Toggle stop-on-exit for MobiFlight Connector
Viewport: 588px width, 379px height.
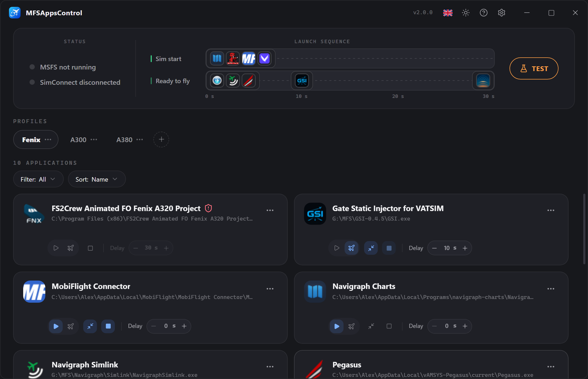[108, 326]
